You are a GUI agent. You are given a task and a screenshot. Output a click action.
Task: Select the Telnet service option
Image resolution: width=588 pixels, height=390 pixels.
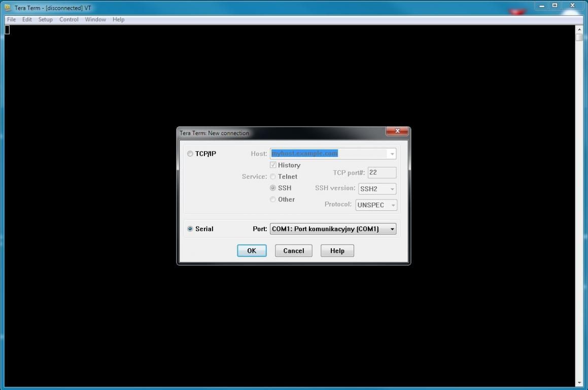[273, 176]
